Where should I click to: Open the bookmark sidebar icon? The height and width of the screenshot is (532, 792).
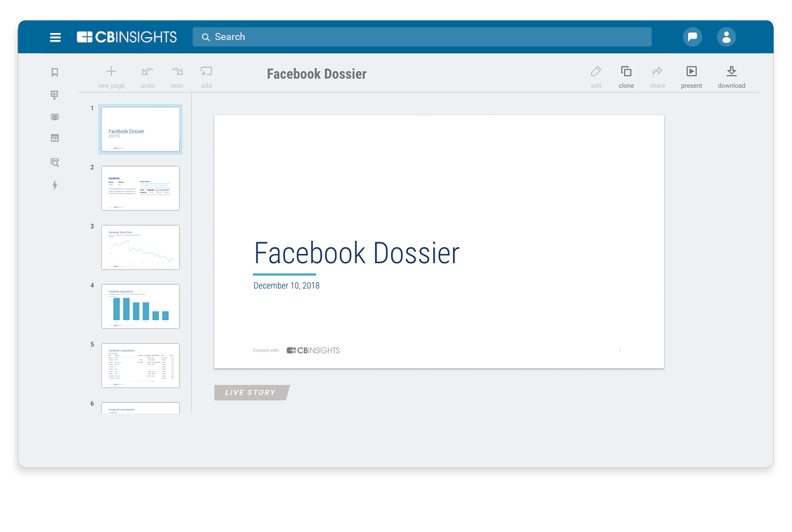click(x=55, y=72)
